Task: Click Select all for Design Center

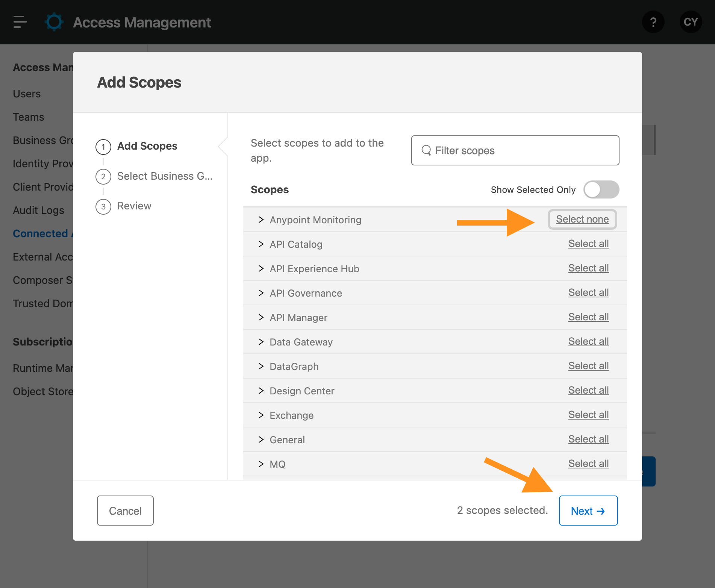Action: 588,390
